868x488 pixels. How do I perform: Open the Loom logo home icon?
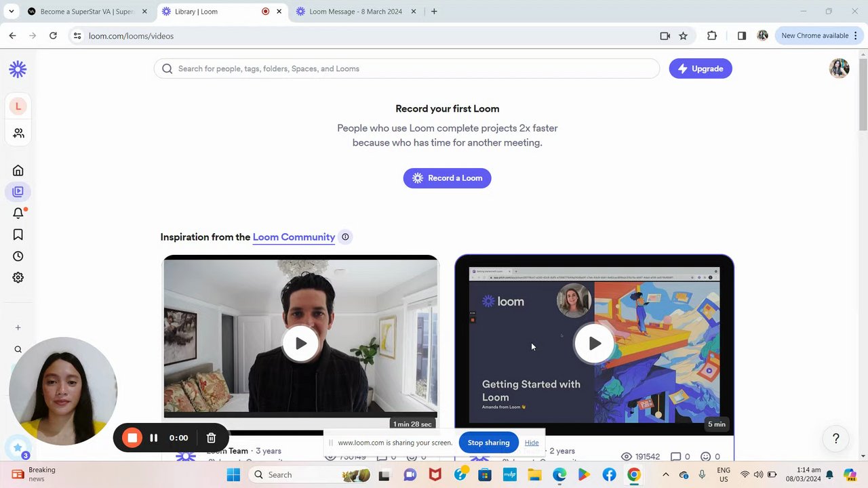(18, 68)
